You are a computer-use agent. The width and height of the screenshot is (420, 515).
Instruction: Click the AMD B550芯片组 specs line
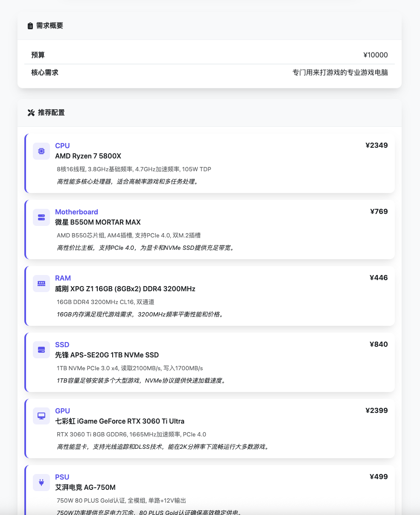click(129, 235)
